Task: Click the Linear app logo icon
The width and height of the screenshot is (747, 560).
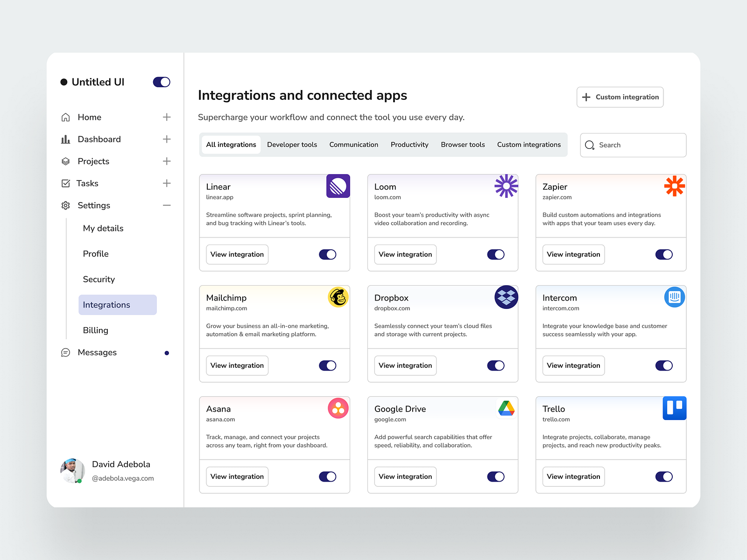Action: (338, 186)
